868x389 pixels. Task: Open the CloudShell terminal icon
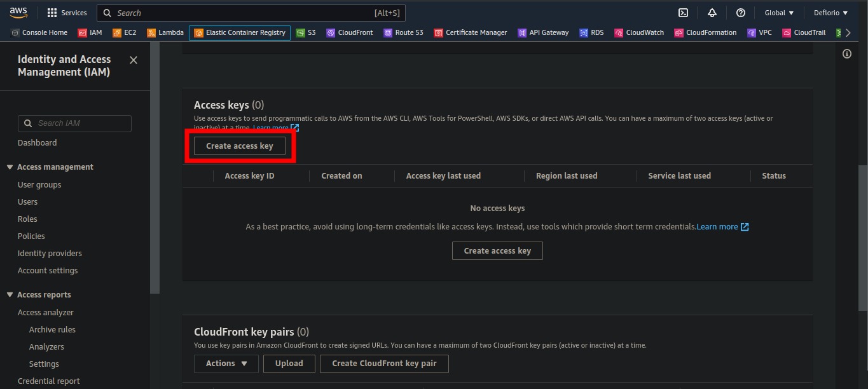click(x=683, y=13)
